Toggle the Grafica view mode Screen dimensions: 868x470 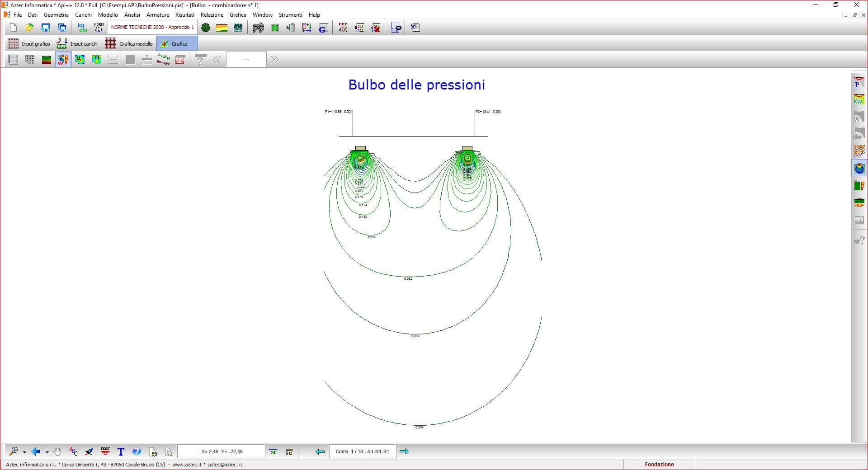(177, 44)
